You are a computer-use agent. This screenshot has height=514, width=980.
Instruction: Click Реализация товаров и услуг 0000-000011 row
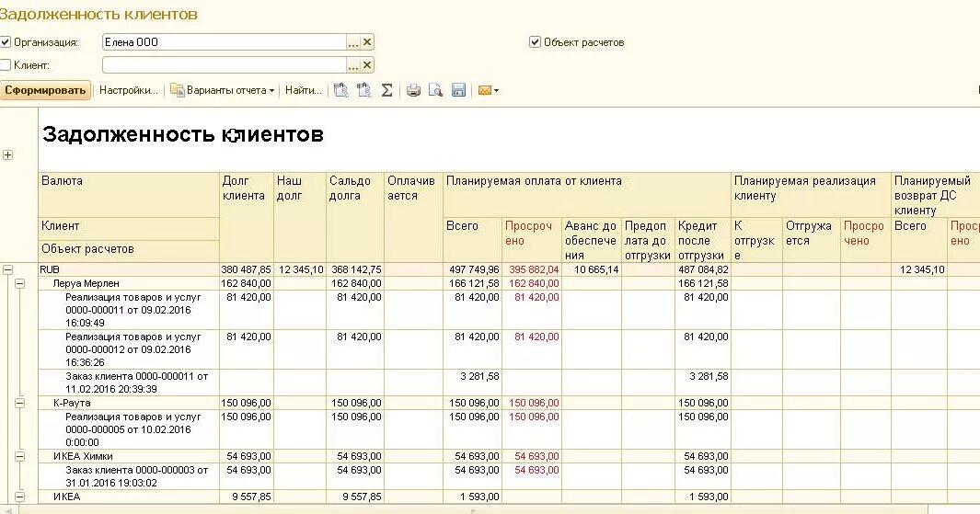click(129, 311)
